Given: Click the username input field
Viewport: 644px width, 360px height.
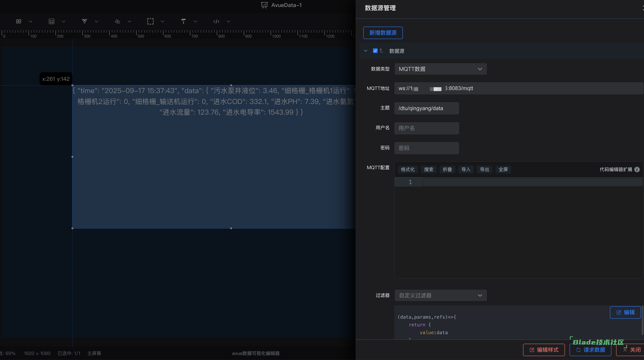Looking at the screenshot, I should click(426, 128).
